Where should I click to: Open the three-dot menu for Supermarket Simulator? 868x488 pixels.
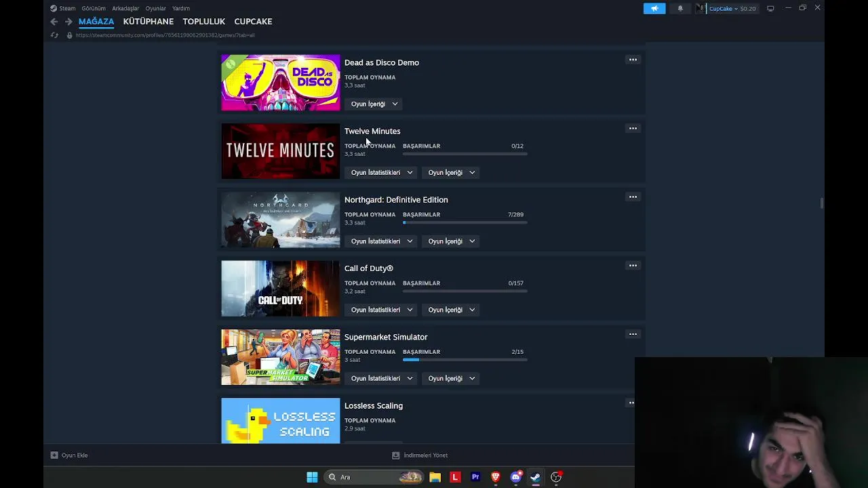tap(633, 334)
